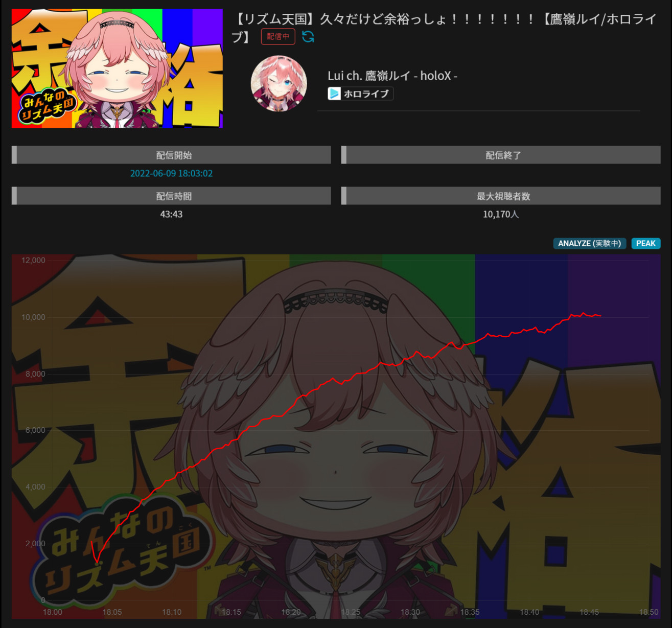Click the 18:45 time axis label
This screenshot has width=672, height=628.
(x=589, y=612)
